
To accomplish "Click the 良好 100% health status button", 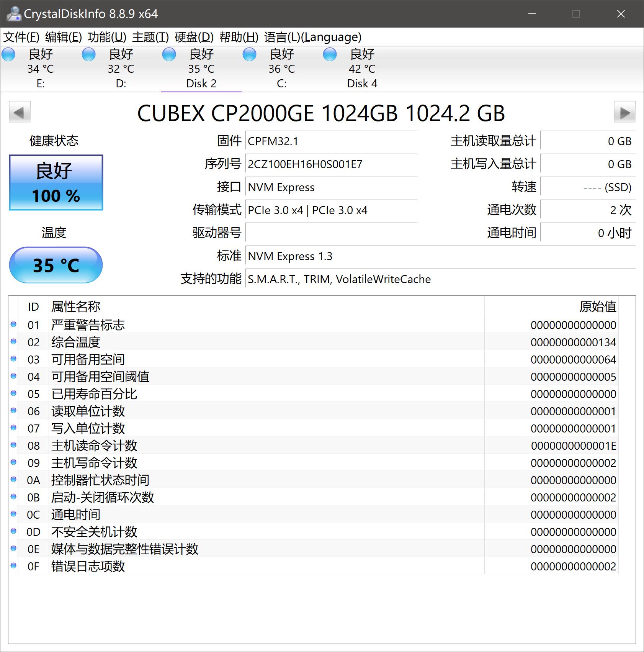I will [56, 182].
